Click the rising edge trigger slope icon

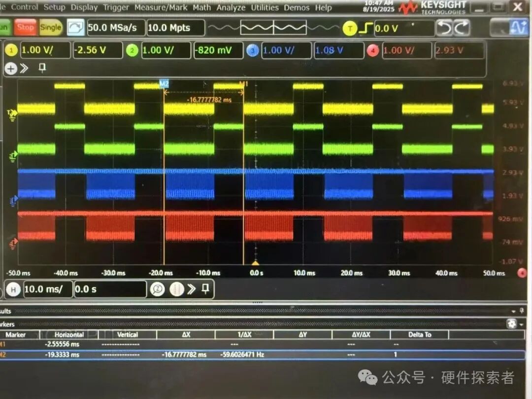pyautogui.click(x=366, y=28)
